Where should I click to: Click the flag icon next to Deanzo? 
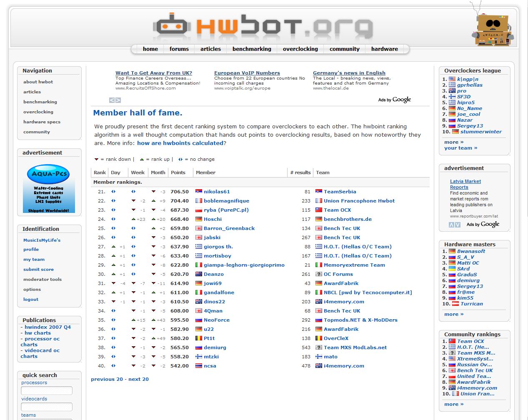(x=199, y=274)
